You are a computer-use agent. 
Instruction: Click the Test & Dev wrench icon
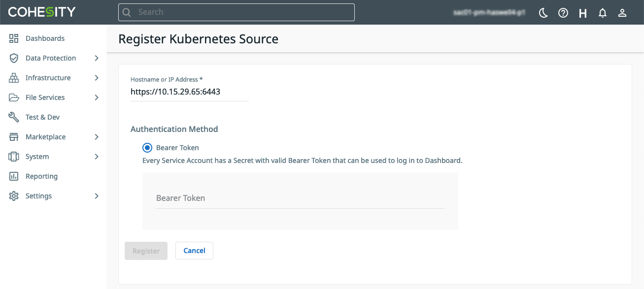click(14, 117)
